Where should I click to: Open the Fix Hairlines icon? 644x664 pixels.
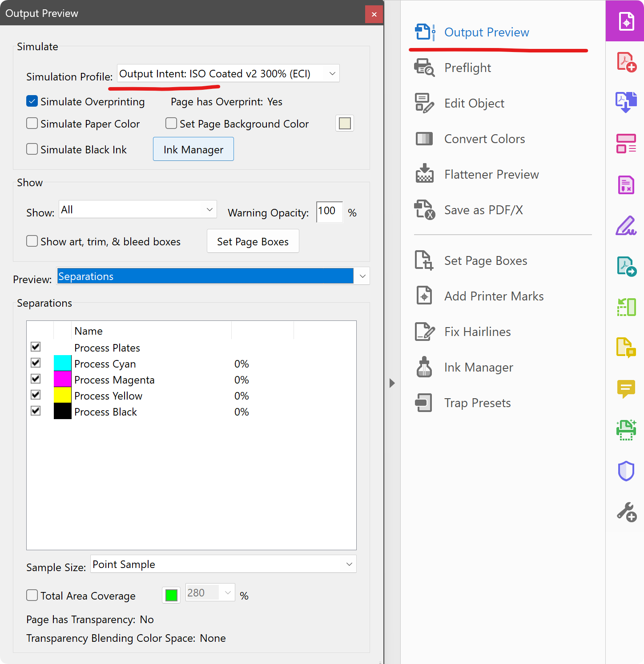pyautogui.click(x=424, y=332)
